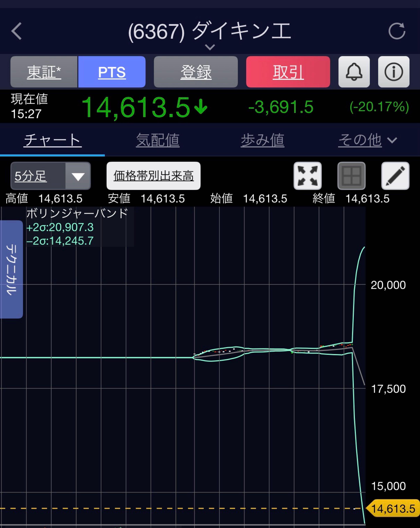Screen dimensions: 420x528
Task: Open notification alerts with the bell icon
Action: (x=354, y=72)
